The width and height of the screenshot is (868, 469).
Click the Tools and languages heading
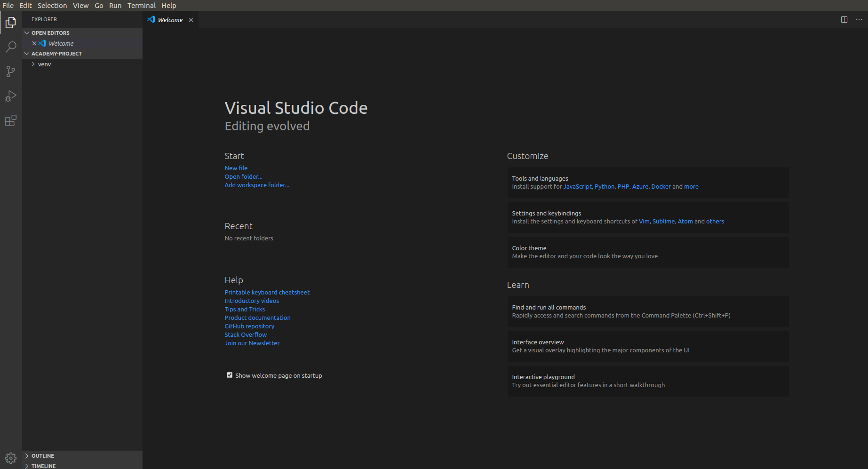[540, 179]
